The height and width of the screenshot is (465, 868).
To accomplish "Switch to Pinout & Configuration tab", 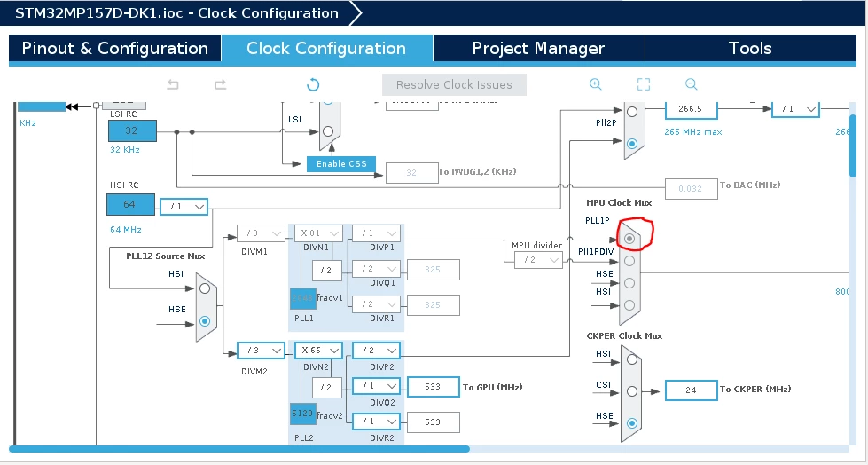I will point(115,48).
